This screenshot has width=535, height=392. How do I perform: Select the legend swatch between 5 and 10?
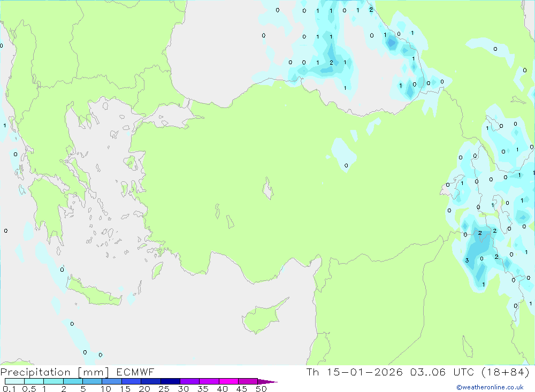pos(93,381)
